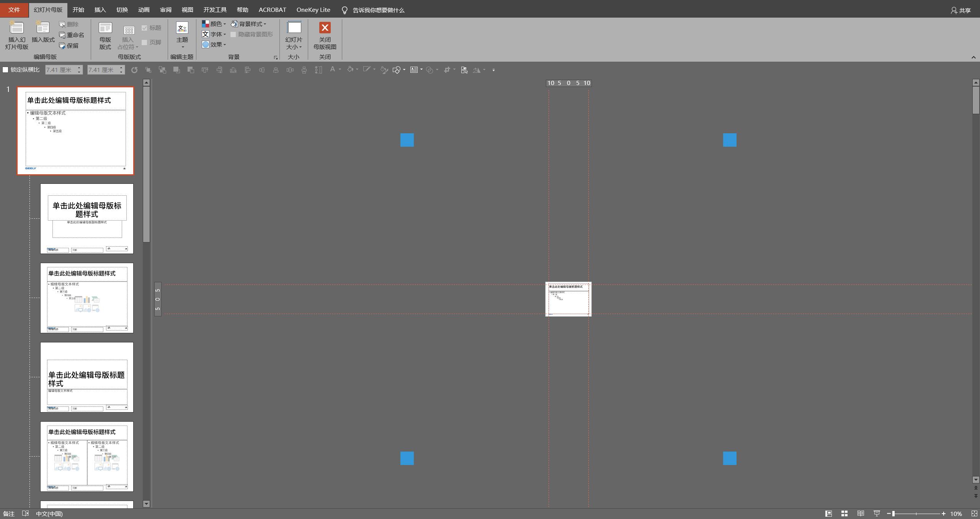Viewport: 980px width, 519px height.
Task: Open Slide Sorter view in status bar
Action: (x=844, y=514)
